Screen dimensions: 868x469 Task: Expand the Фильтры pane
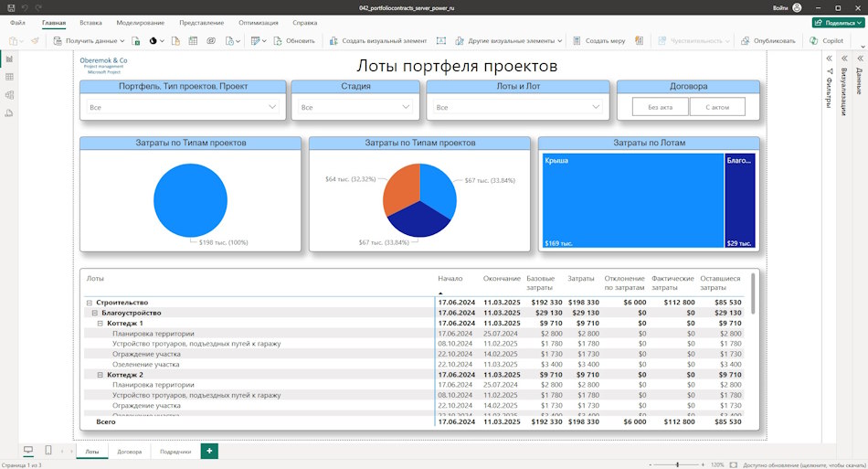830,59
